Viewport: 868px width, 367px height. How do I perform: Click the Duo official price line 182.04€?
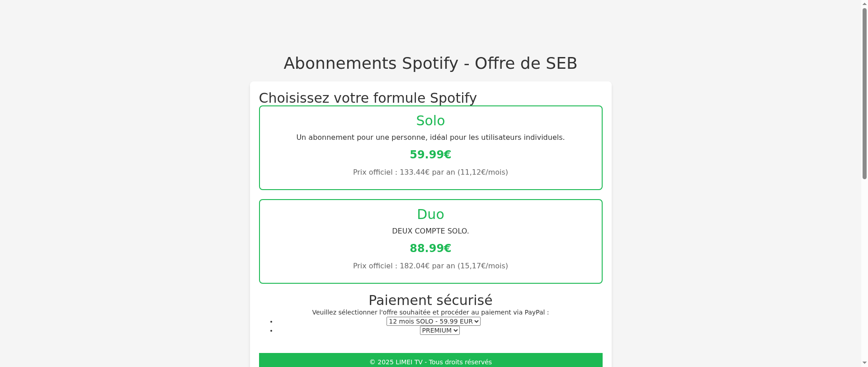click(x=430, y=266)
